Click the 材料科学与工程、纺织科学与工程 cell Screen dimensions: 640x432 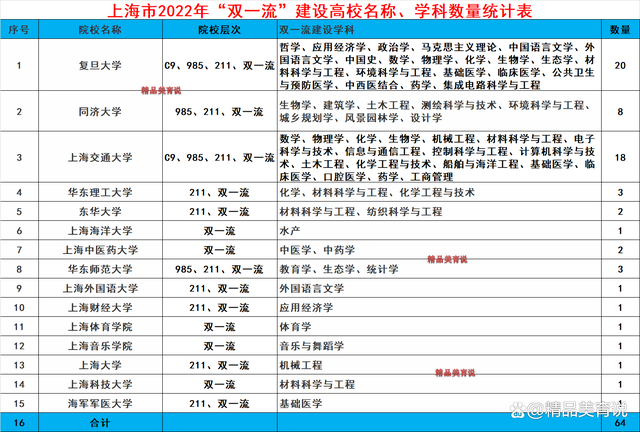439,212
